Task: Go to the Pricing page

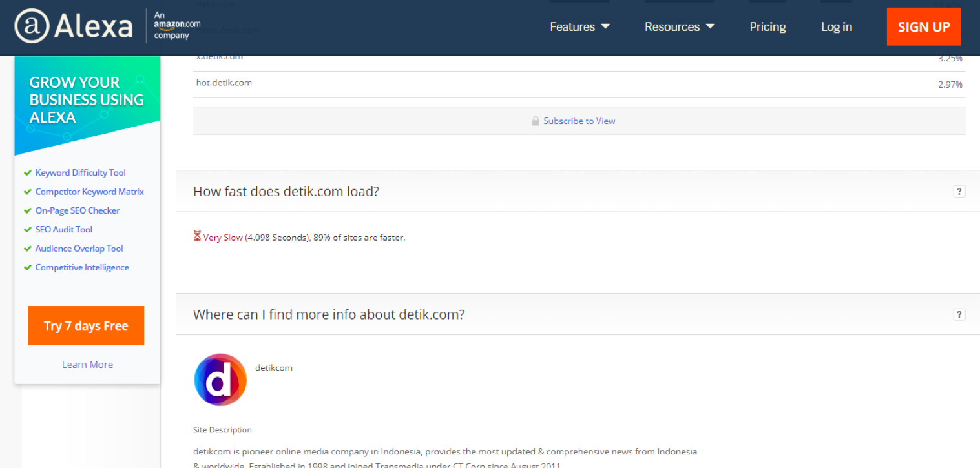Action: (767, 26)
